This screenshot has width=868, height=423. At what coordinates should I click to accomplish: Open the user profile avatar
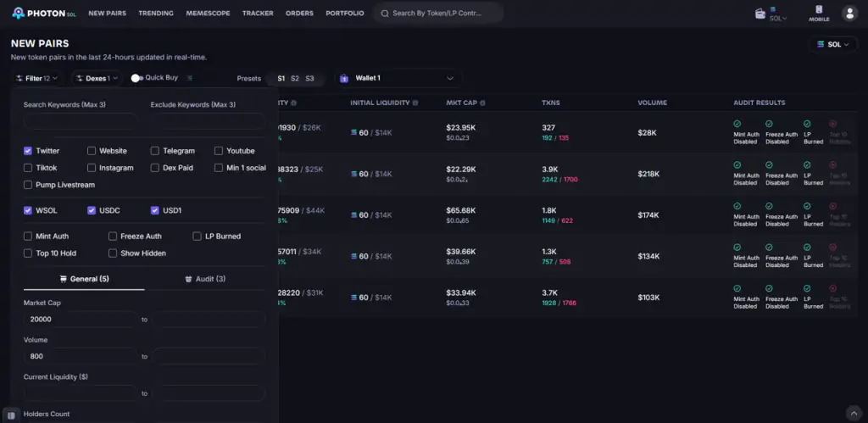pos(849,14)
